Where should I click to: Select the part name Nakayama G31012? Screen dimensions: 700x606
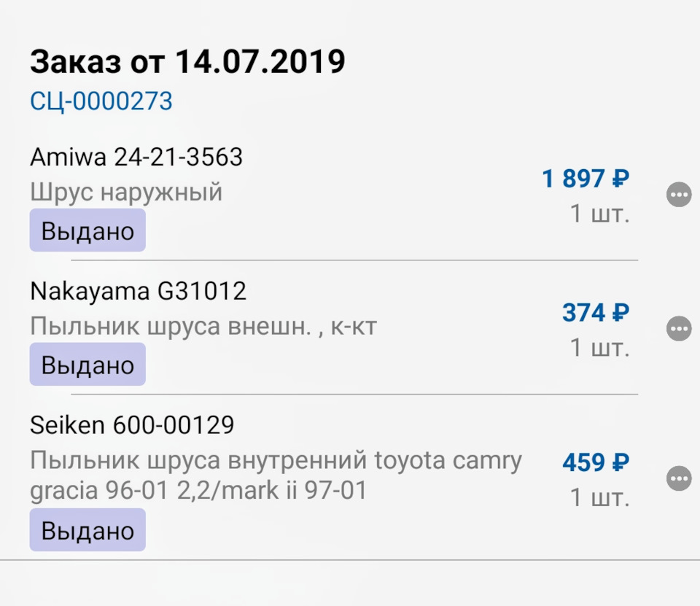(139, 291)
